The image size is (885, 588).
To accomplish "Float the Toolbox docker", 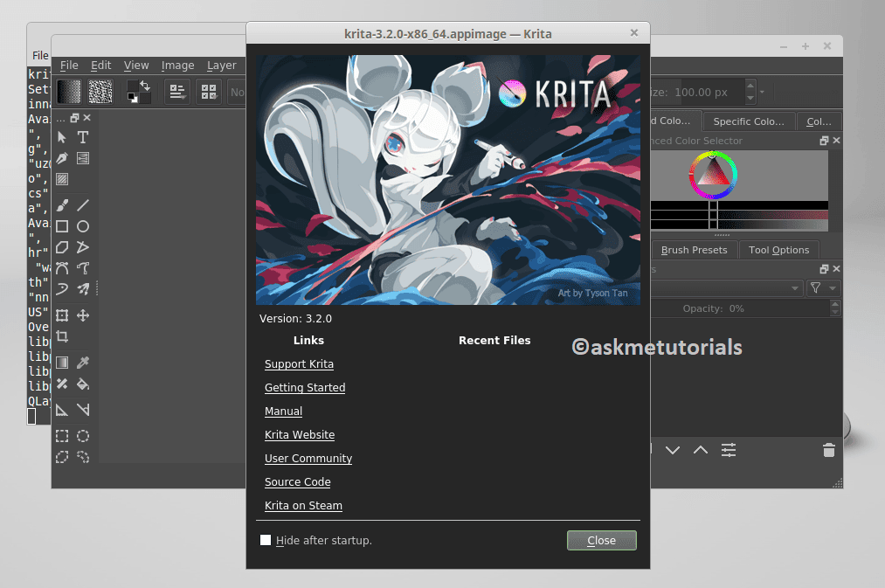I will click(x=74, y=118).
